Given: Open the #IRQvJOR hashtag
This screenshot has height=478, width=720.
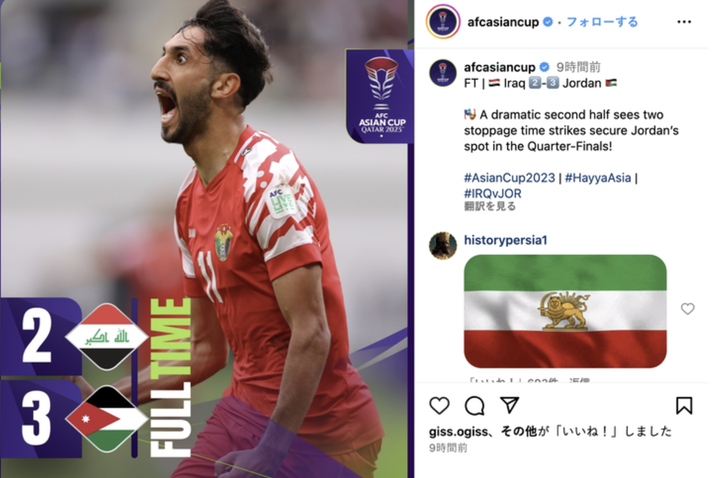Looking at the screenshot, I should pyautogui.click(x=492, y=193).
